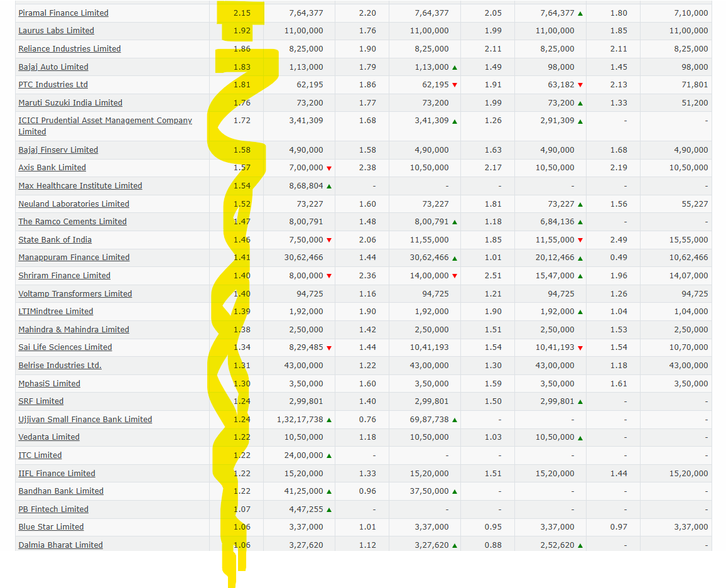Open Sai Life Sciences Limited link
The height and width of the screenshot is (588, 726).
point(65,347)
